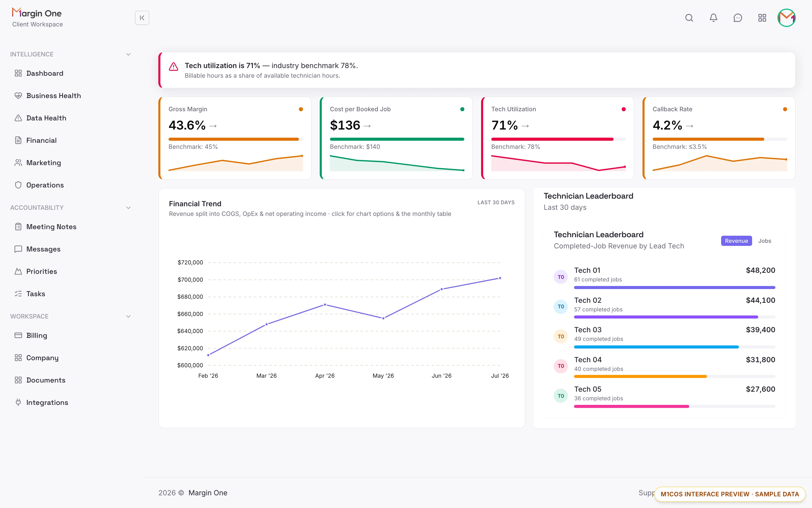Click the Callback Rate sparkline

click(x=720, y=163)
